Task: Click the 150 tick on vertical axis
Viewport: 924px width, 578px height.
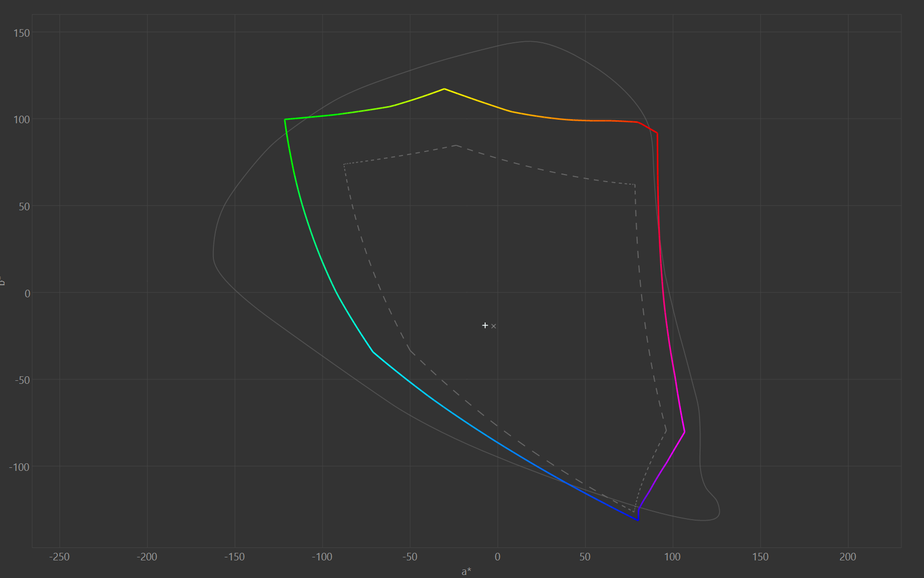Action: (22, 33)
